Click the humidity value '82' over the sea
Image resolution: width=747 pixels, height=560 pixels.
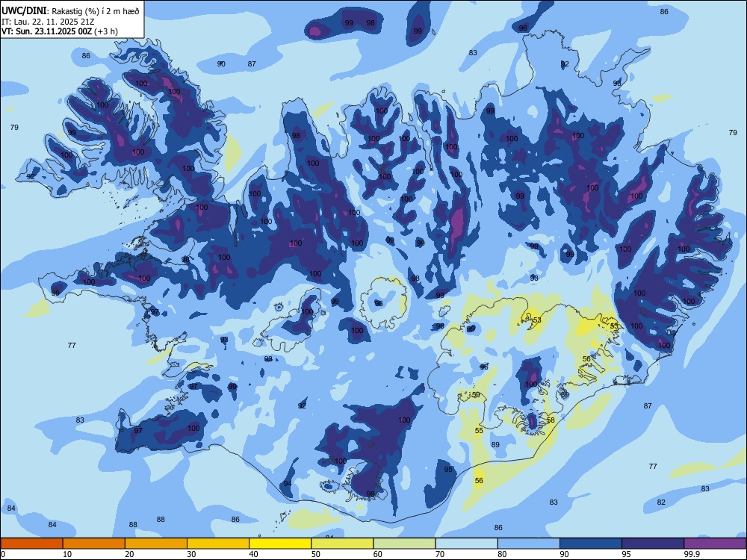[x=661, y=502]
